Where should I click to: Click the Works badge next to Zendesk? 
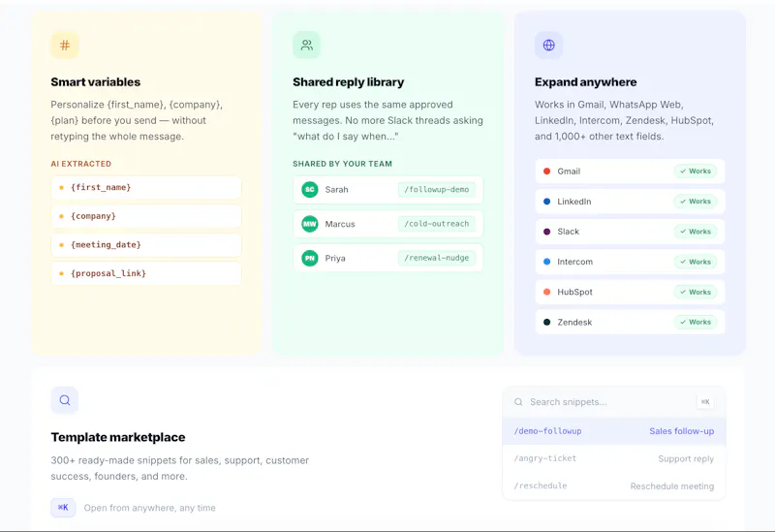click(x=696, y=322)
